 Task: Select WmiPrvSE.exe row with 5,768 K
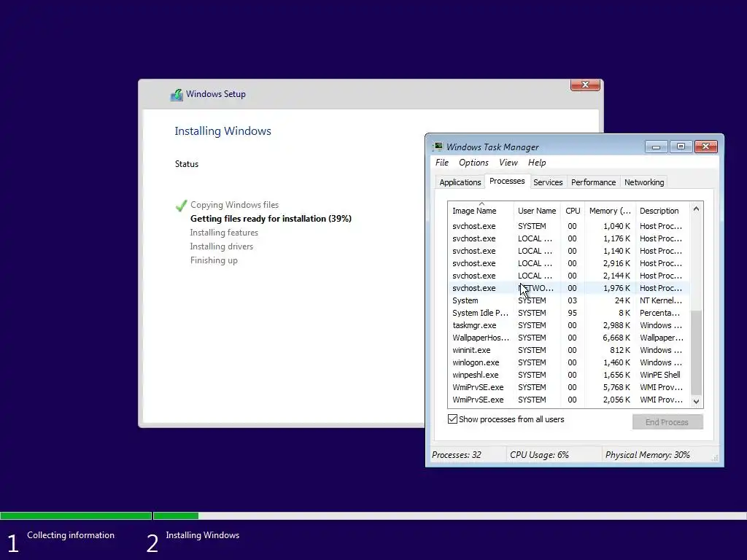tap(569, 387)
